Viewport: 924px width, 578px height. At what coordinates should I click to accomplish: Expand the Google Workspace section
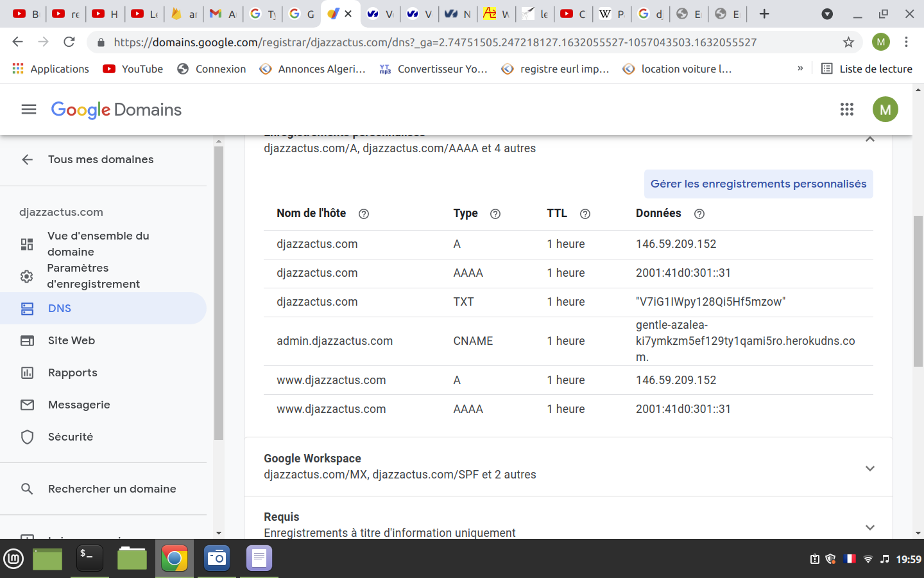[870, 468]
